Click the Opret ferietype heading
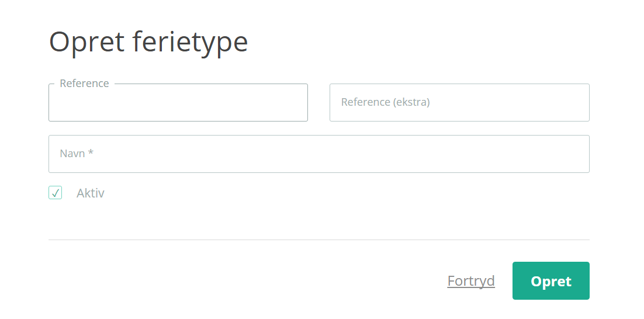 pos(148,42)
